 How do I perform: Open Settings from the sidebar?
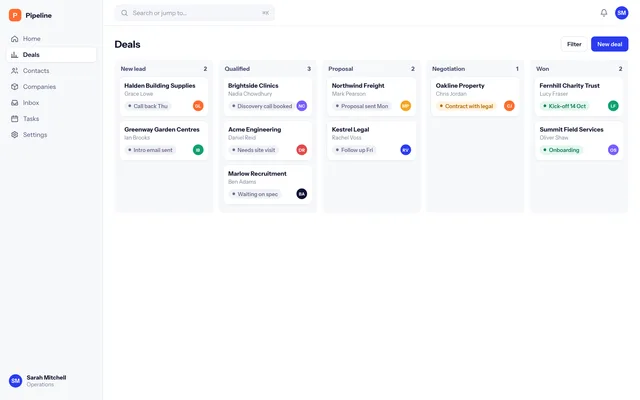[51, 135]
